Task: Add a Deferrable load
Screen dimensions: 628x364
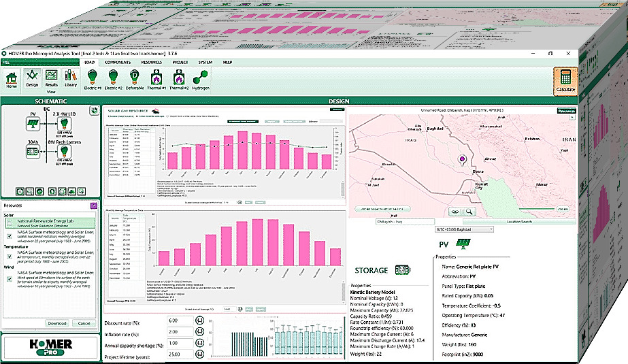Action: 134,79
